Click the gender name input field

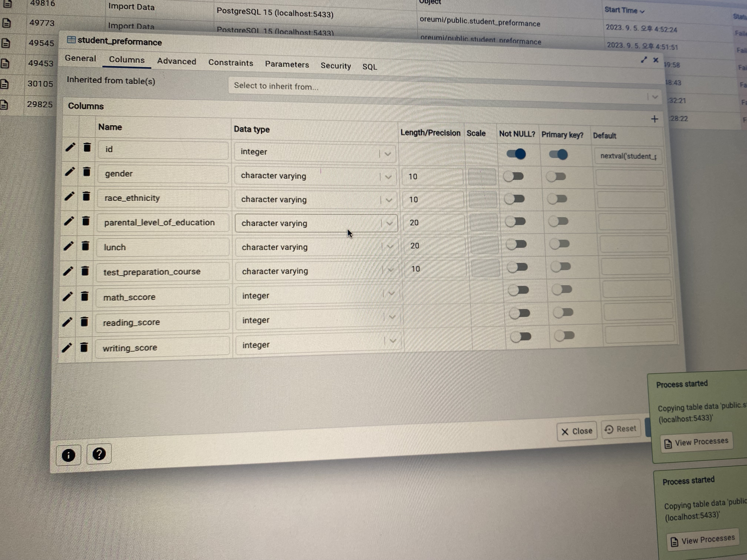163,174
